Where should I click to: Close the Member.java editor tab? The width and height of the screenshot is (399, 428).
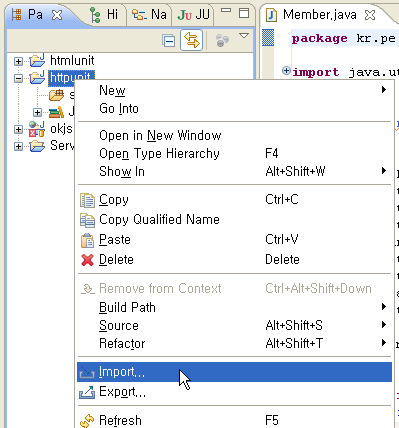tap(370, 15)
